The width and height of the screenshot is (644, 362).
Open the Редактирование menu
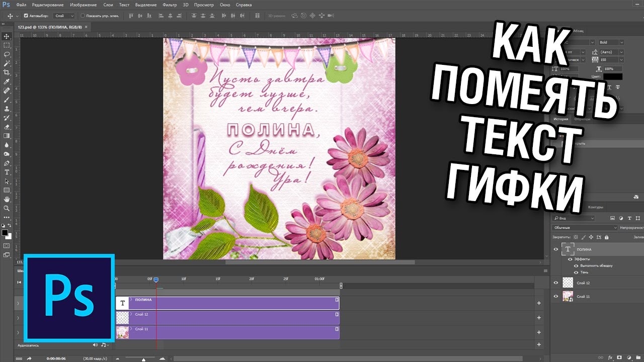[x=48, y=5]
